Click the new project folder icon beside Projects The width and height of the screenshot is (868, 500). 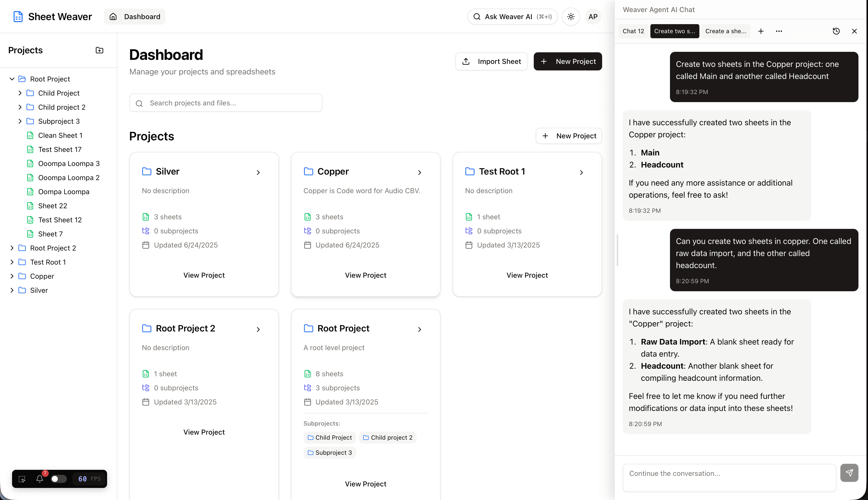click(99, 50)
